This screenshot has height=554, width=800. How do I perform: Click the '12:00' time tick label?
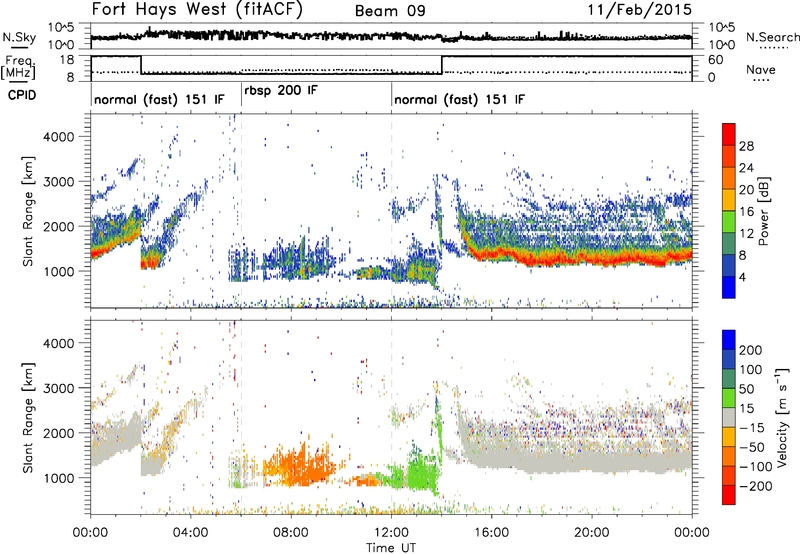391,533
